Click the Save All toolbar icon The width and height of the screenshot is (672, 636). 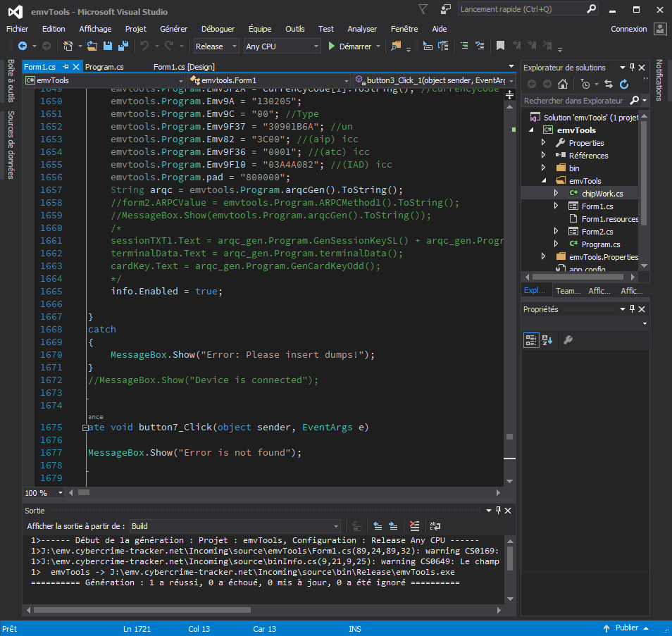click(x=123, y=46)
